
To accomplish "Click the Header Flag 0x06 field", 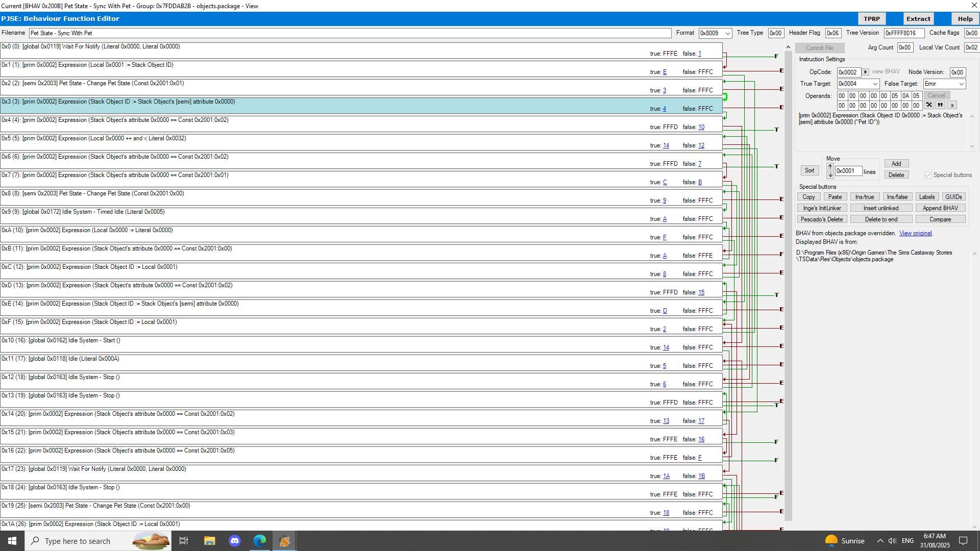I will pos(833,33).
